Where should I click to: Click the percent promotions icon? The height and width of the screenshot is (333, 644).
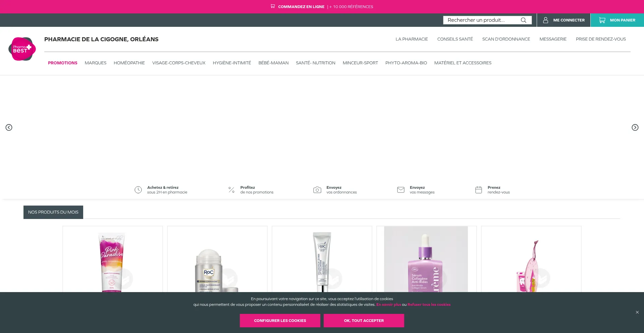click(231, 190)
